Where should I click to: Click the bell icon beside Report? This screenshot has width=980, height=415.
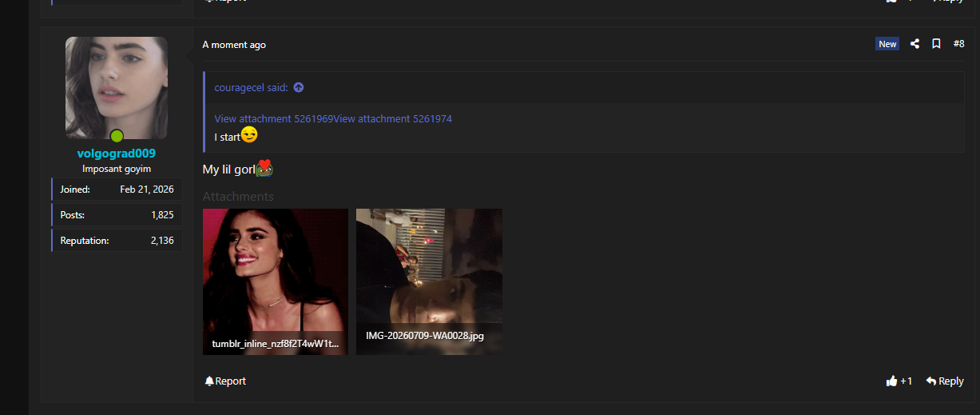pos(209,381)
